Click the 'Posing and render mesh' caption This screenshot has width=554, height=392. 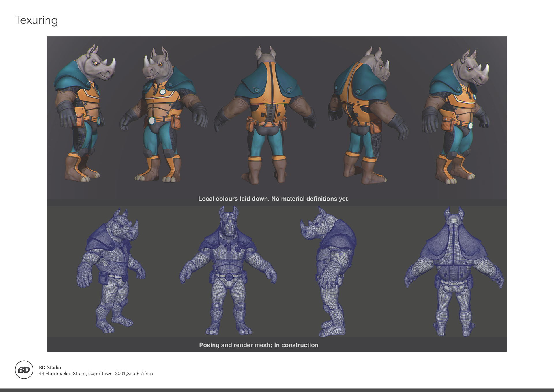click(x=259, y=345)
